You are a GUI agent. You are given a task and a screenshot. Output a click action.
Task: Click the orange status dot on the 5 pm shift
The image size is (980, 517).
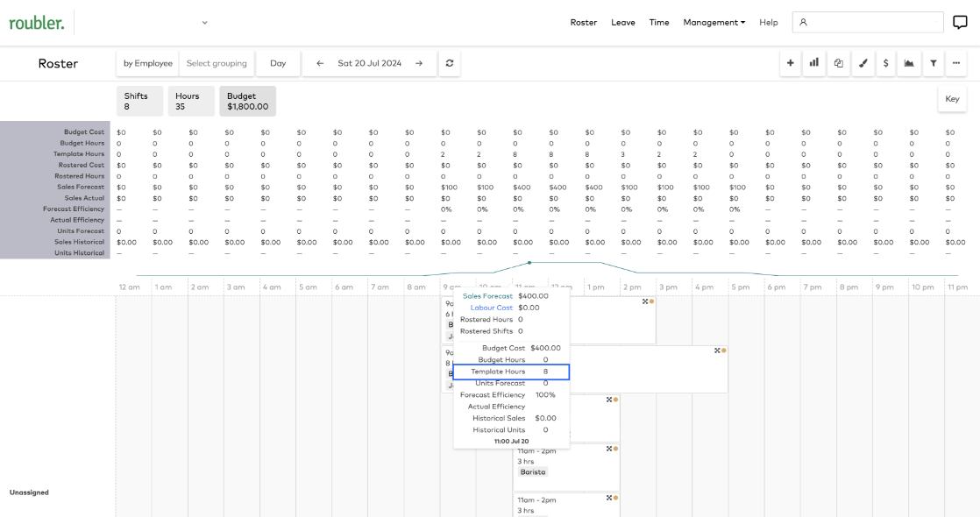coord(724,351)
